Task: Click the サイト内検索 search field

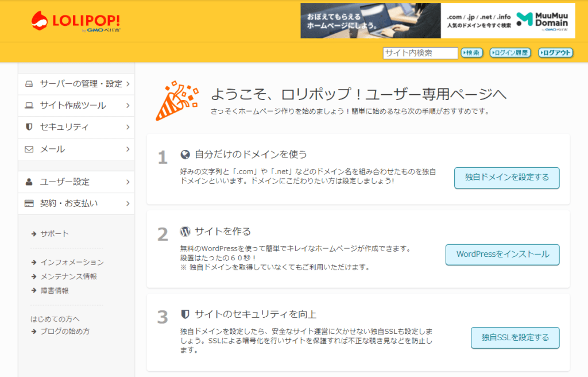Action: tap(420, 53)
